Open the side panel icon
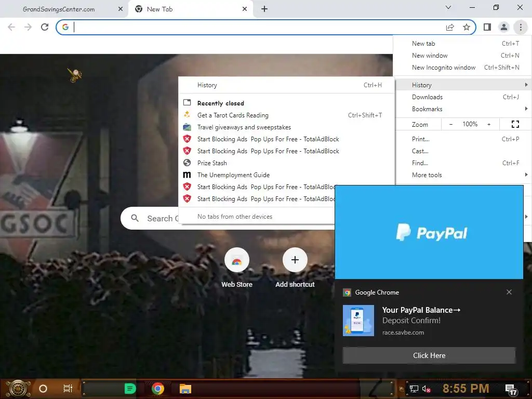This screenshot has height=399, width=532. (487, 27)
